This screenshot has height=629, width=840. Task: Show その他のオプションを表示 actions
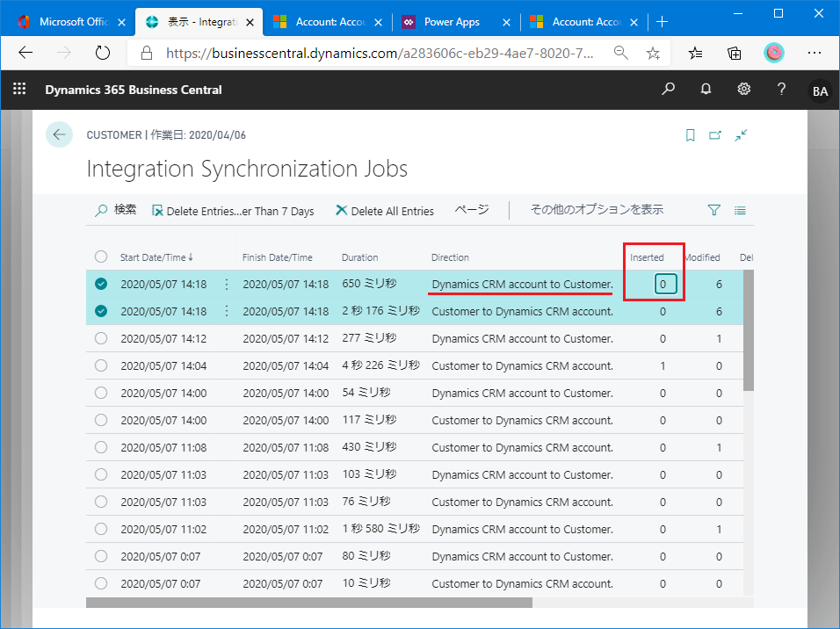coord(597,210)
